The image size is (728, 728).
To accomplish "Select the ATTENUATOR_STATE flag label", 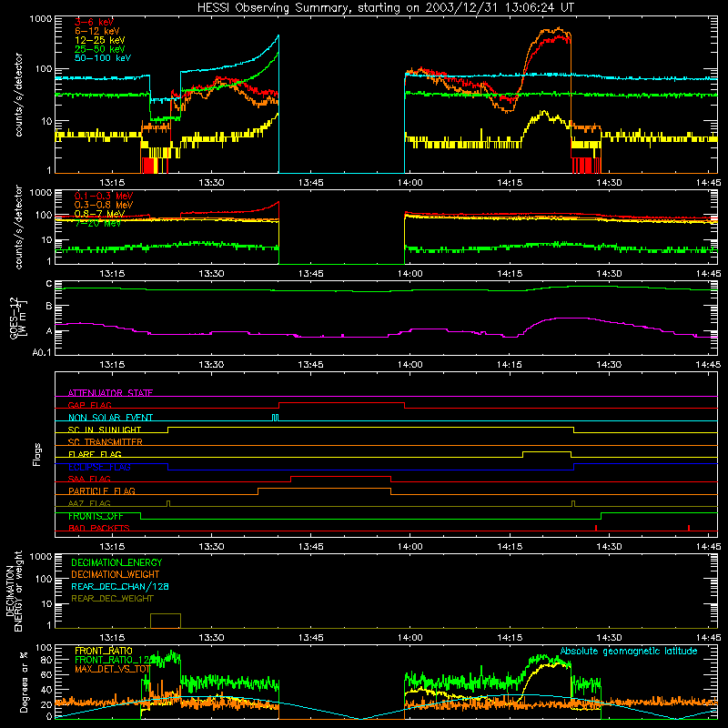I will tap(110, 393).
